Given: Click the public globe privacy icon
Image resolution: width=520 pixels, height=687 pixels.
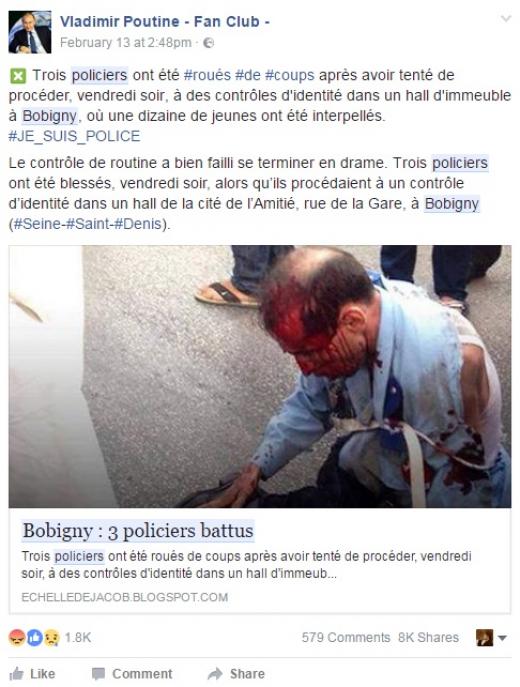Looking at the screenshot, I should [x=209, y=43].
